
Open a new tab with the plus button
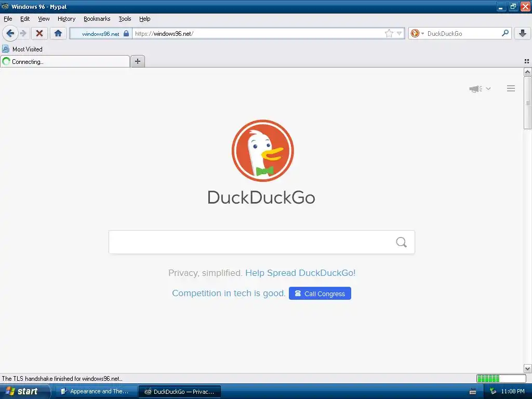137,61
